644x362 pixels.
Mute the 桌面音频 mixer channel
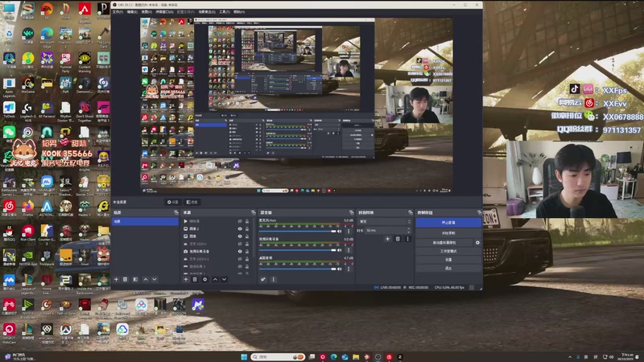(340, 269)
